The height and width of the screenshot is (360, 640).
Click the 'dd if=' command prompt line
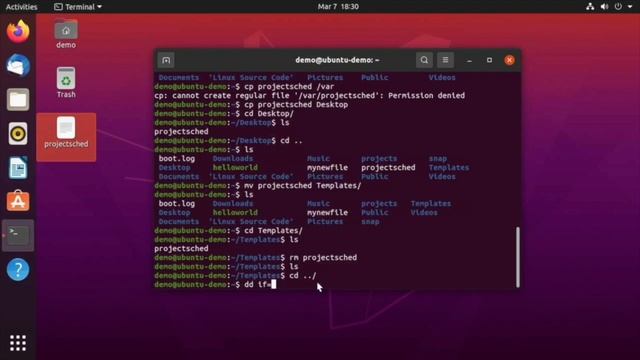pos(215,284)
